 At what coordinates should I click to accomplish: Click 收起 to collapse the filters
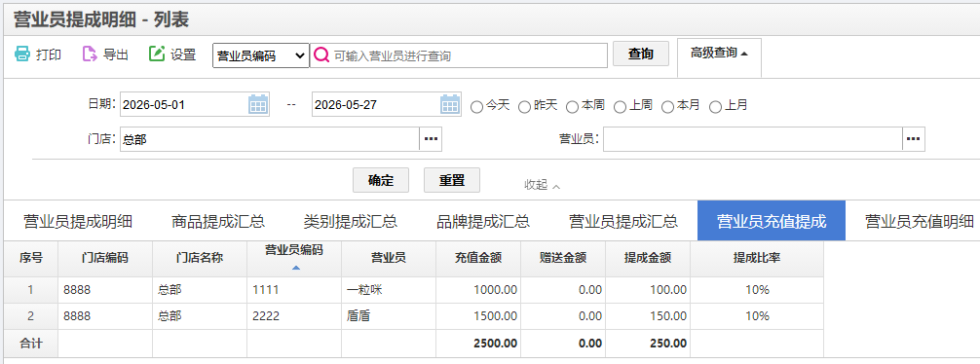click(542, 185)
